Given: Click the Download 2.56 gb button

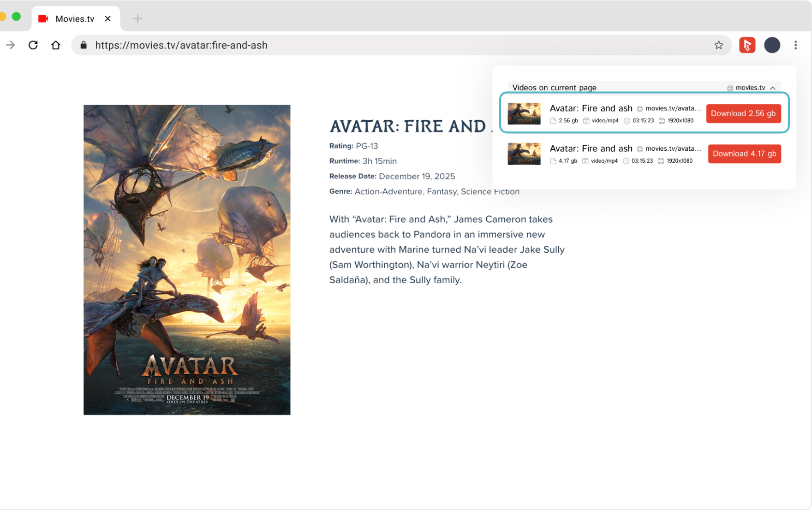Looking at the screenshot, I should (x=743, y=113).
